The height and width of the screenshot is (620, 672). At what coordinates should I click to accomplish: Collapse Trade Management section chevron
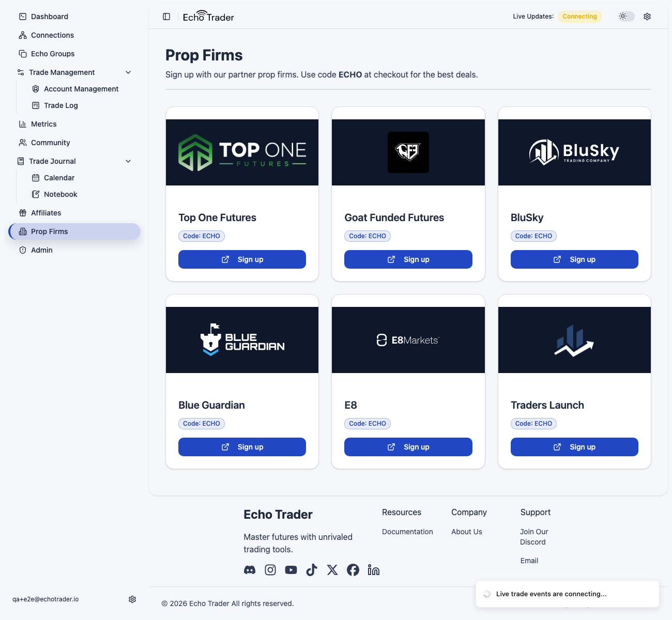coord(128,72)
